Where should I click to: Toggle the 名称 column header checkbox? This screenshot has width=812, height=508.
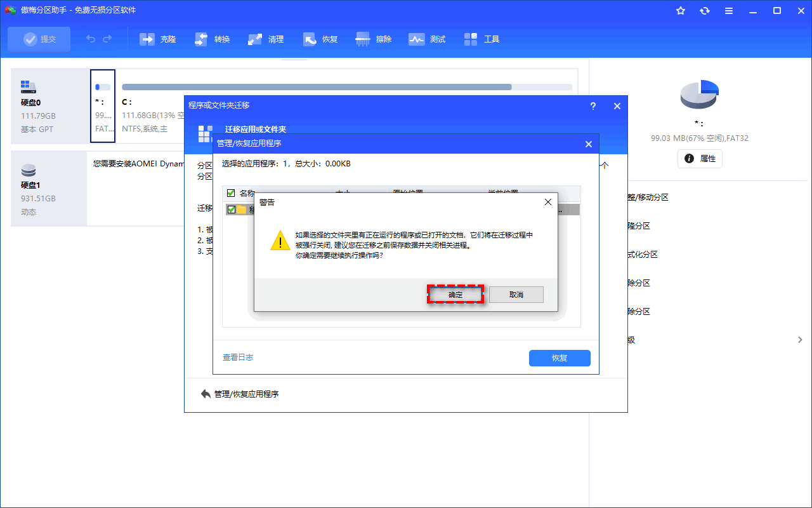tap(231, 192)
